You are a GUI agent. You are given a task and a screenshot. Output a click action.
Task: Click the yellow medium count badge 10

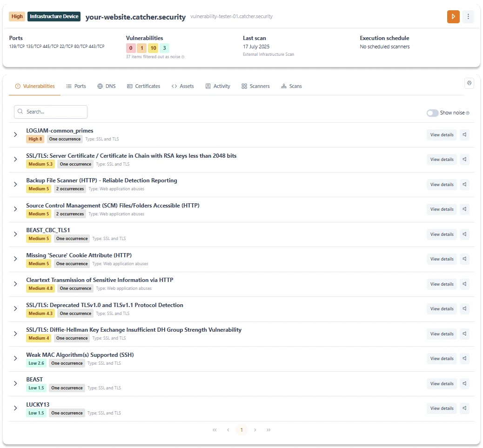(153, 48)
